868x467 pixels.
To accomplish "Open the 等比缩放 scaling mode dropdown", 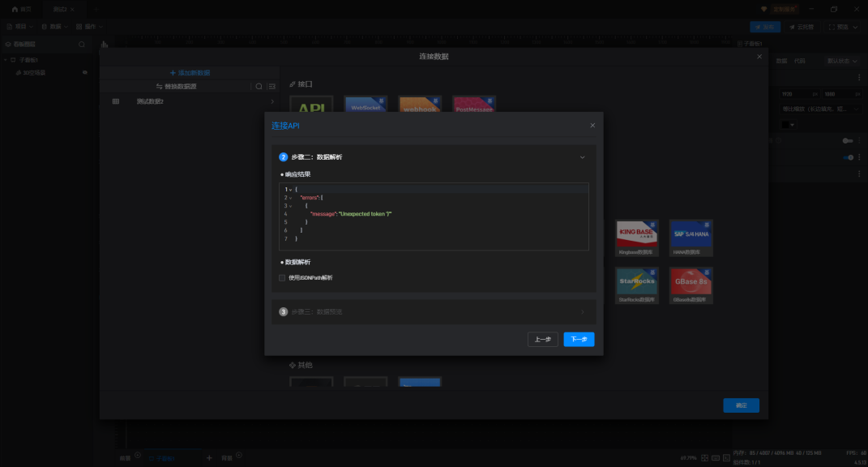I will [820, 109].
